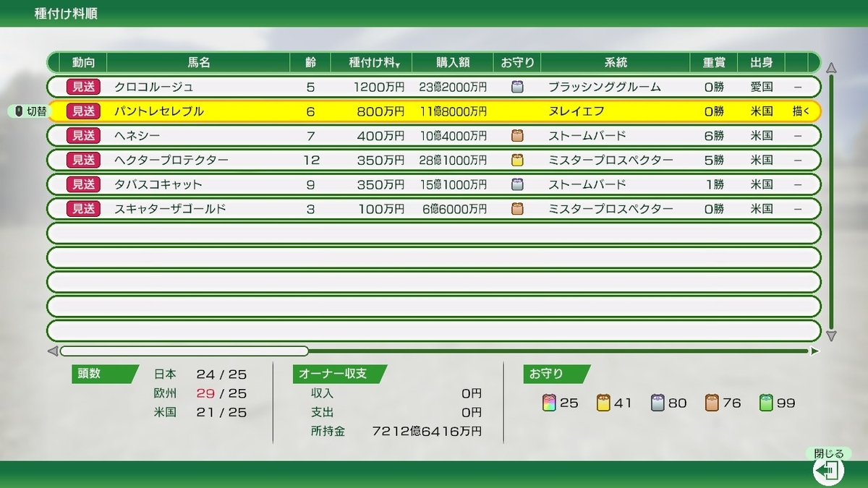Click stud fee 100万円
Screen dimensions: 868x488
click(382, 209)
